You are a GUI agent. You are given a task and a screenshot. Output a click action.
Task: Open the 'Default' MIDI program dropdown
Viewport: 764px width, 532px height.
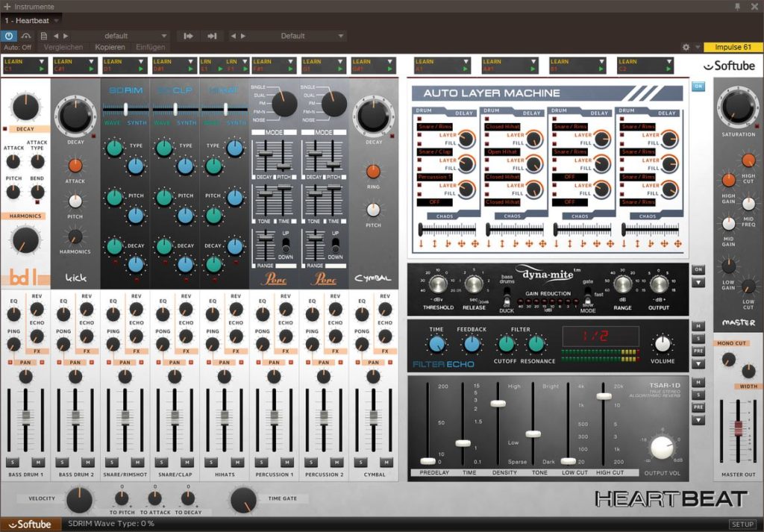pos(340,36)
